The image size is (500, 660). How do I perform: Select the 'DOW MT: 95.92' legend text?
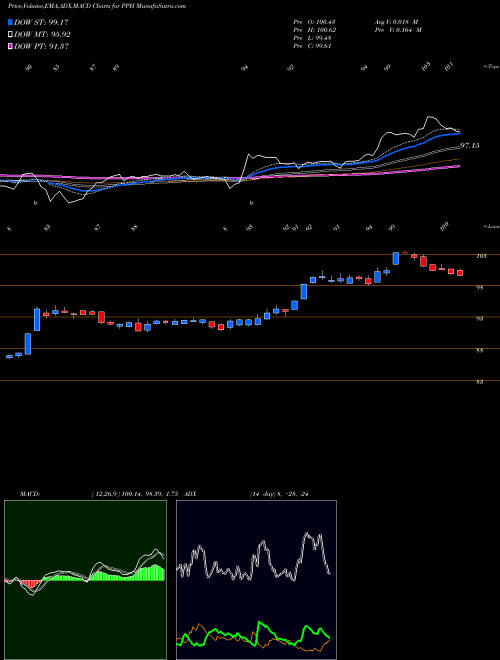43,35
